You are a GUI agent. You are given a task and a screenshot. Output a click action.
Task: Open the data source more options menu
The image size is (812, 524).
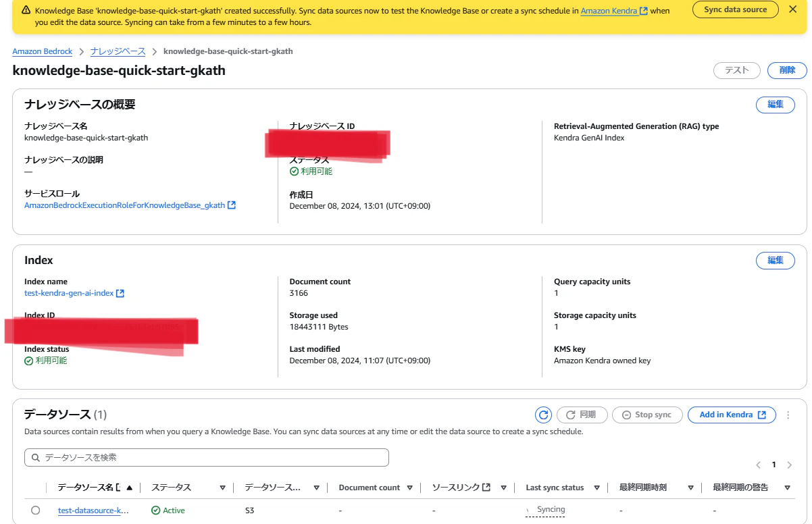788,415
